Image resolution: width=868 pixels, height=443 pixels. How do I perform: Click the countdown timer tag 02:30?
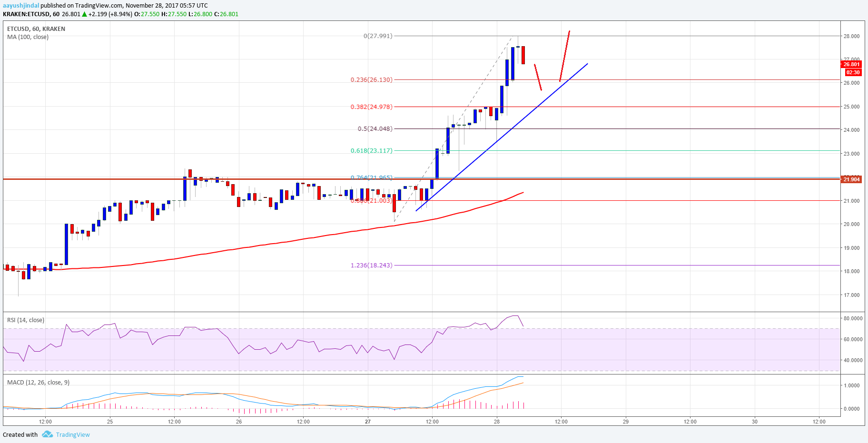click(853, 72)
